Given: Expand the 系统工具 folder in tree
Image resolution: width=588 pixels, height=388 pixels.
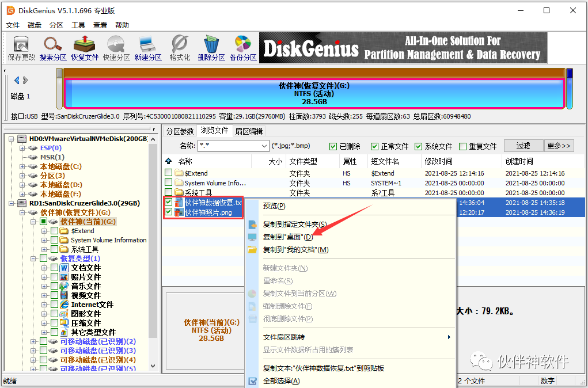Looking at the screenshot, I should pos(44,249).
